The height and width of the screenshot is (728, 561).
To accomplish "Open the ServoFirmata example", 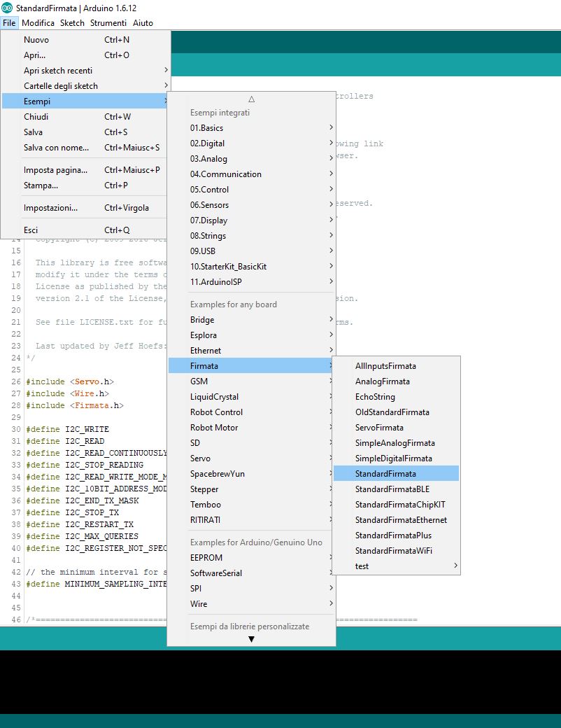I will 397,427.
